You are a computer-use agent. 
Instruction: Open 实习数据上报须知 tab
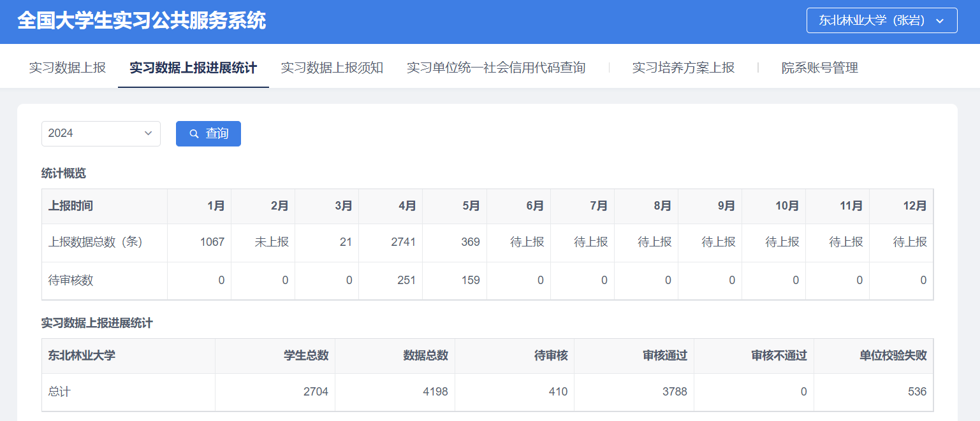tap(332, 68)
